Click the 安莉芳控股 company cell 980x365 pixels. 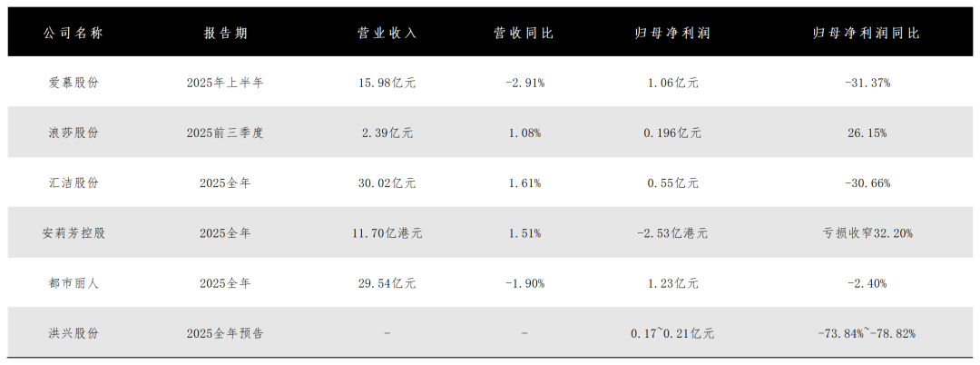click(73, 232)
